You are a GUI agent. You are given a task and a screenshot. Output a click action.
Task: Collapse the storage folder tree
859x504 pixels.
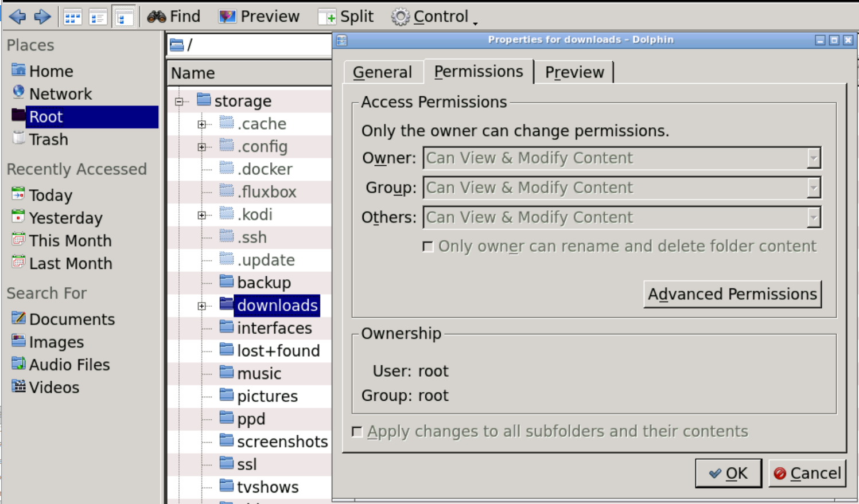tap(179, 102)
